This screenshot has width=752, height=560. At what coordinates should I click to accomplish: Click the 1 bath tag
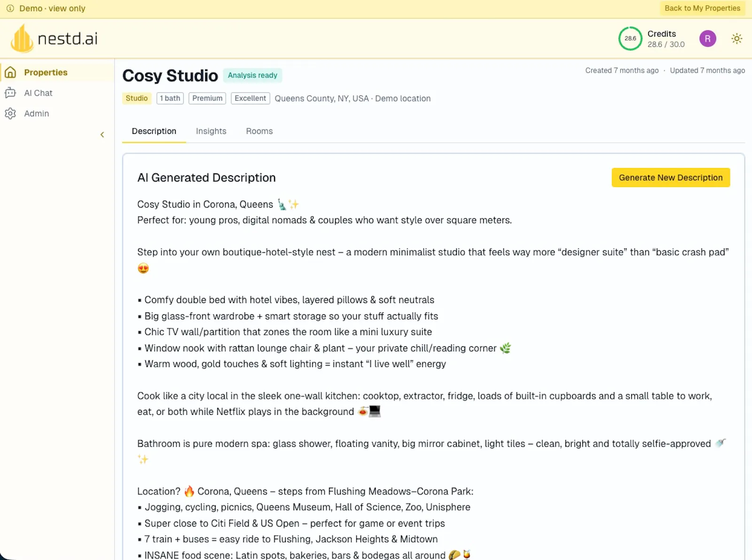(x=170, y=98)
